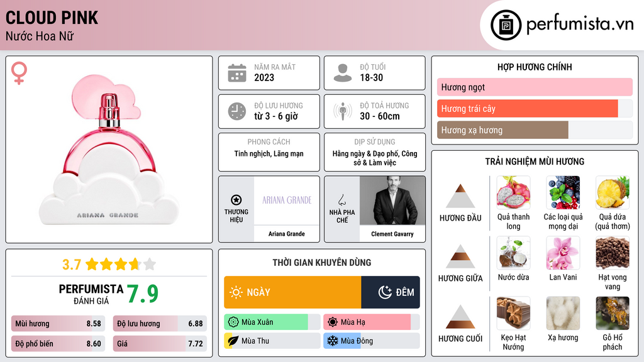
Task: Click the pink female gender symbol icon
Action: (19, 74)
